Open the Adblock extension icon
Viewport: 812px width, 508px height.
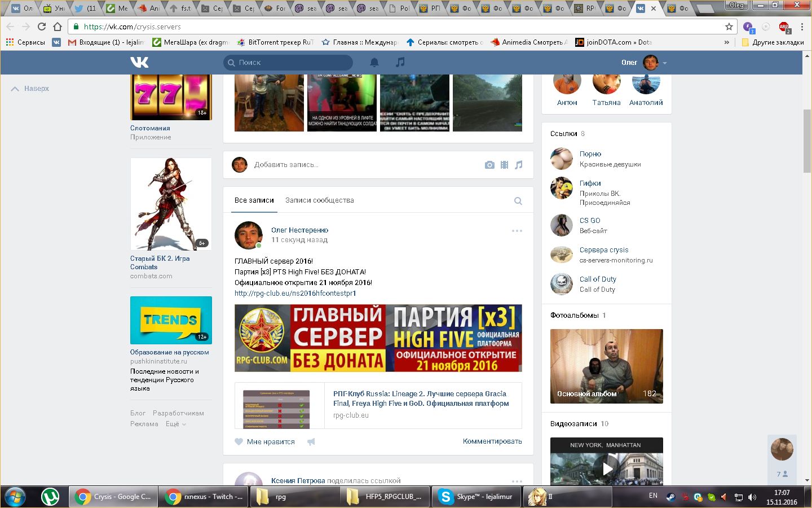point(784,27)
